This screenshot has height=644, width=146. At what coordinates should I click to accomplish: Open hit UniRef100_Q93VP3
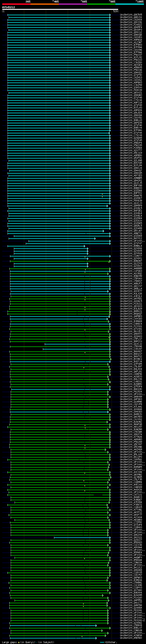131,30
